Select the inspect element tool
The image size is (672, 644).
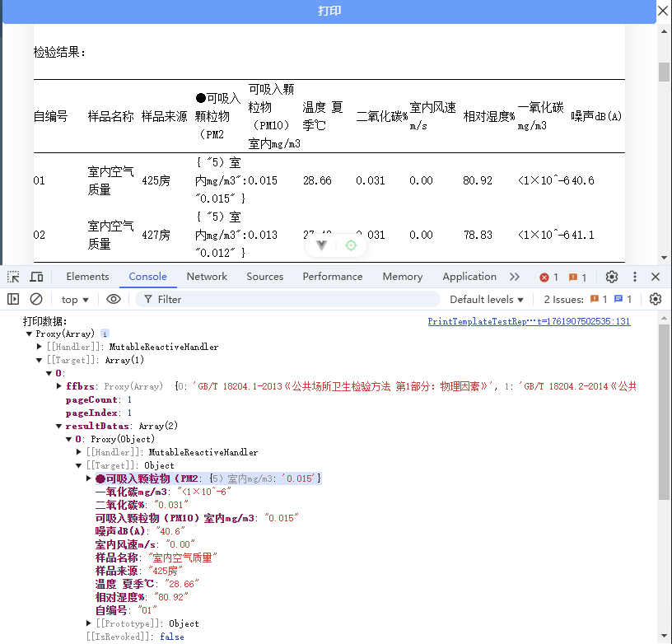pos(12,277)
